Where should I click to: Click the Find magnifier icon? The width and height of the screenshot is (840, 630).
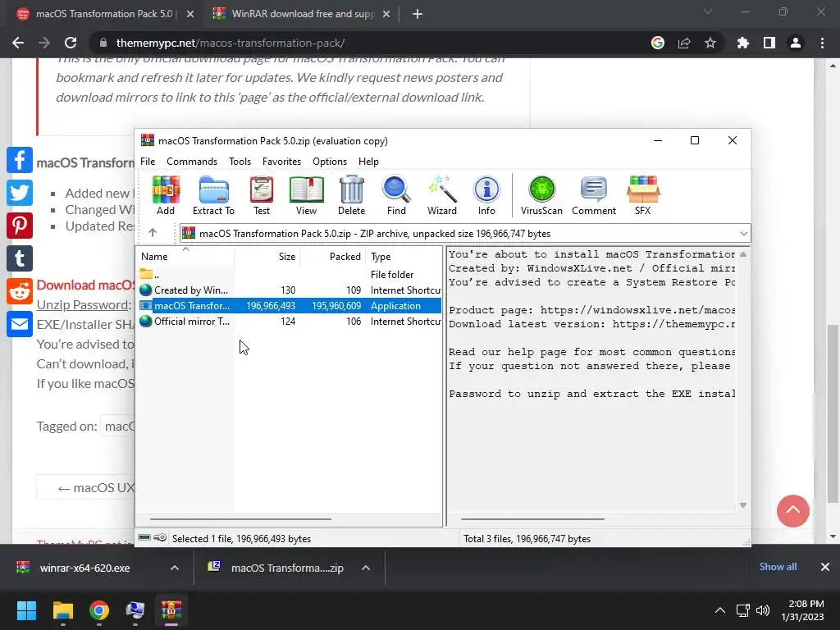(x=396, y=195)
